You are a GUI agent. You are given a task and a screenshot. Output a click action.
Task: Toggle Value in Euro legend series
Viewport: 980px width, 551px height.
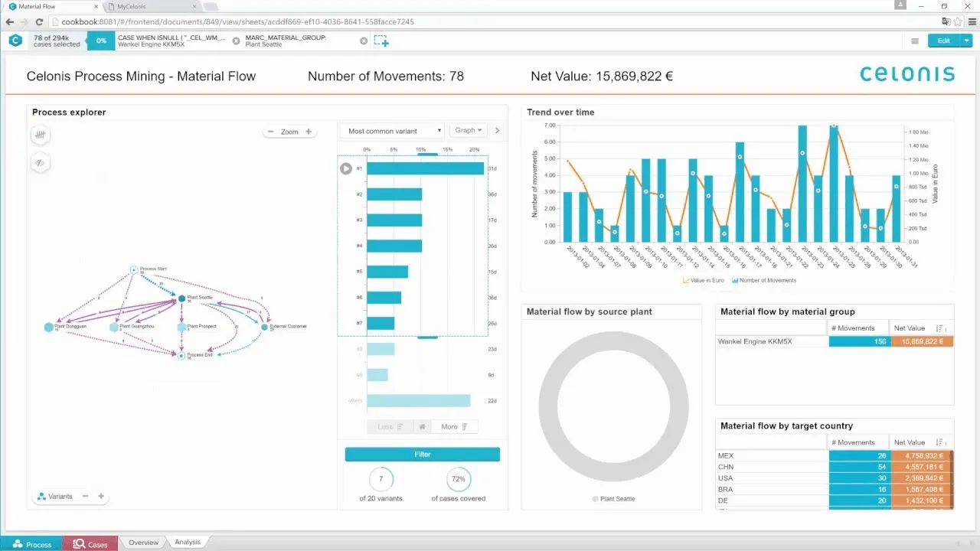[x=703, y=280]
